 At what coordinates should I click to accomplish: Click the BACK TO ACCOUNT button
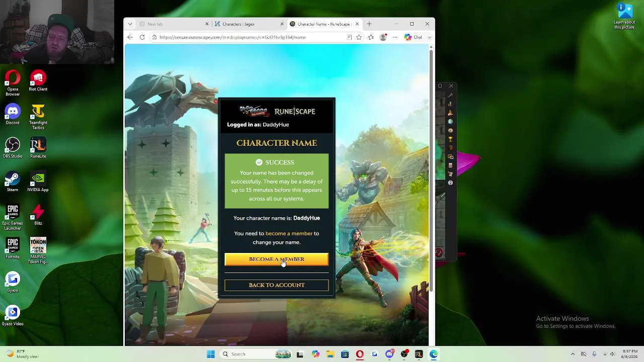click(x=277, y=285)
